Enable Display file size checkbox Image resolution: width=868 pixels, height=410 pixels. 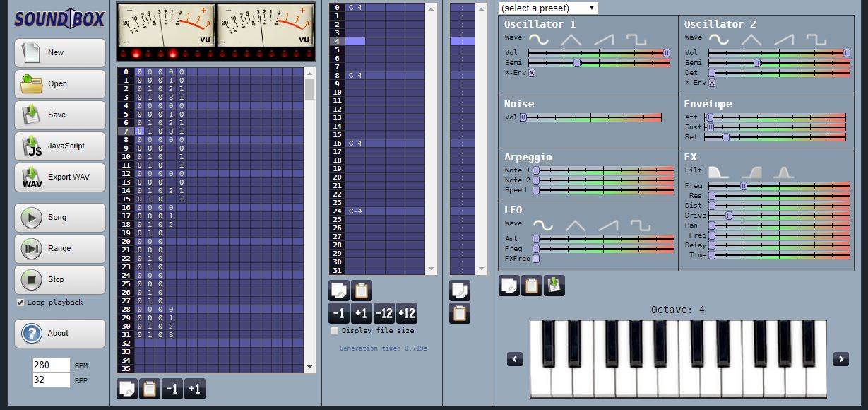coord(335,331)
